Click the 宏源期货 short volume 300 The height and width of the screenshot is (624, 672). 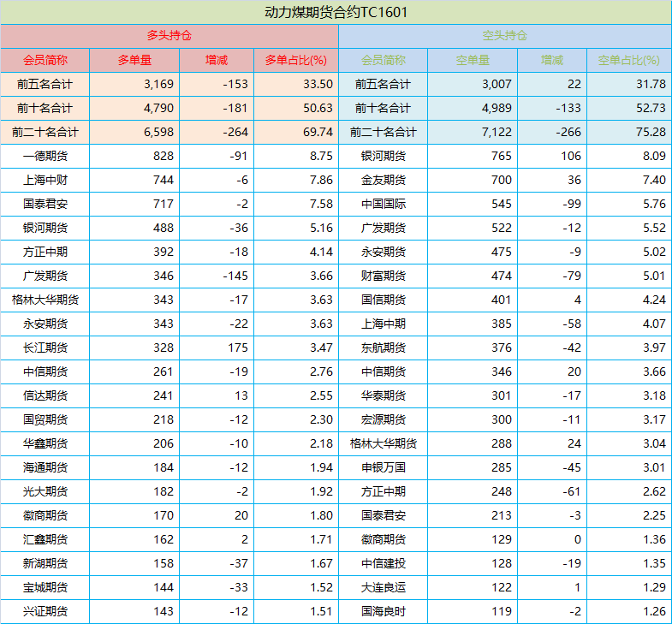(x=502, y=419)
